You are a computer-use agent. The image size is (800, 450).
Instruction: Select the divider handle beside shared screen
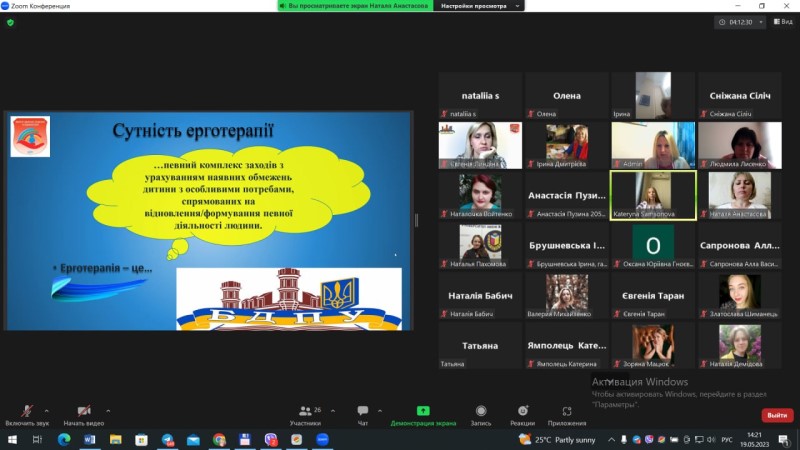point(416,220)
